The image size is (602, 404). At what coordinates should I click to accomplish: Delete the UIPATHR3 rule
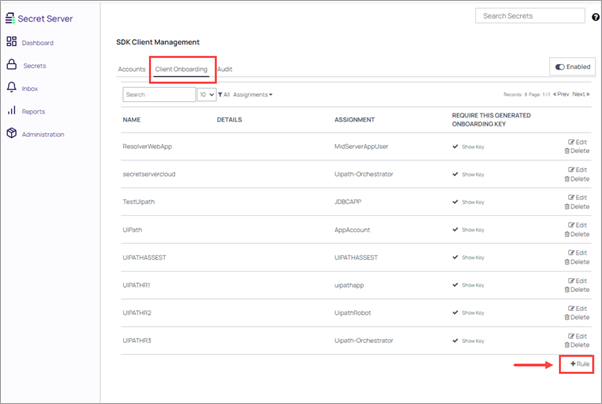(577, 345)
